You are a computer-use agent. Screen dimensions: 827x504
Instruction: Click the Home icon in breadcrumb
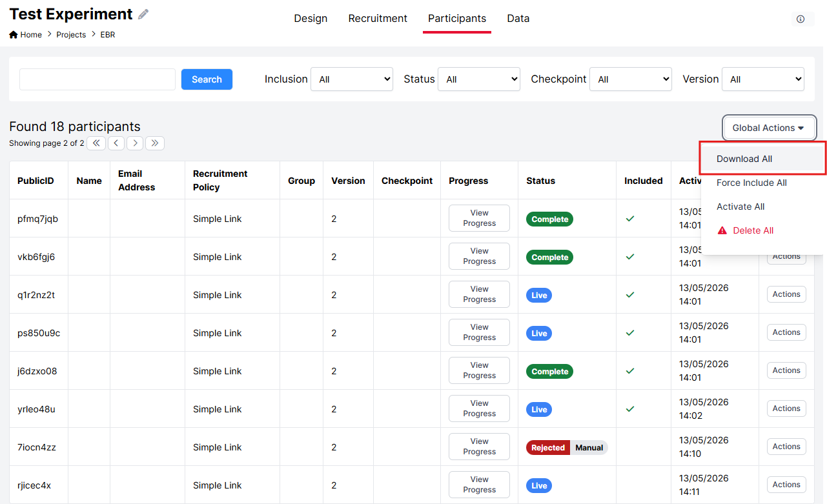pyautogui.click(x=14, y=35)
